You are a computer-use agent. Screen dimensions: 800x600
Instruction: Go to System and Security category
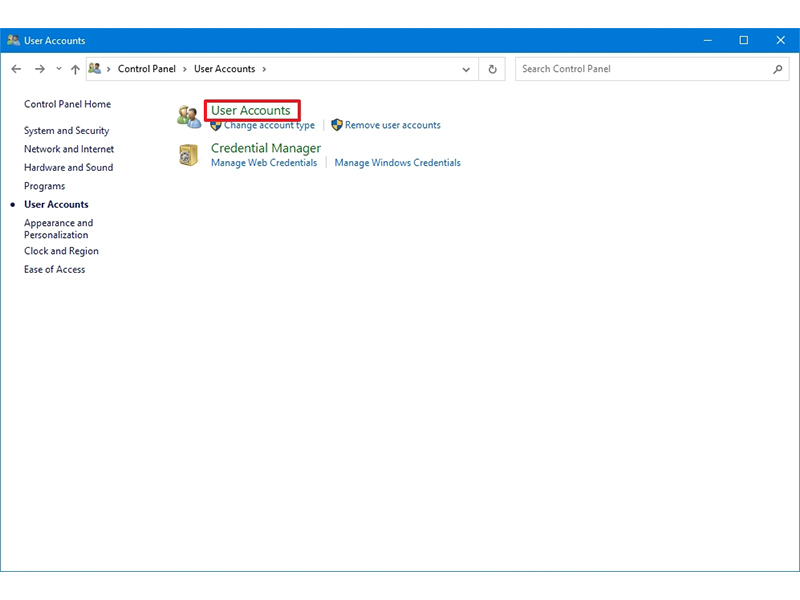[x=66, y=131]
